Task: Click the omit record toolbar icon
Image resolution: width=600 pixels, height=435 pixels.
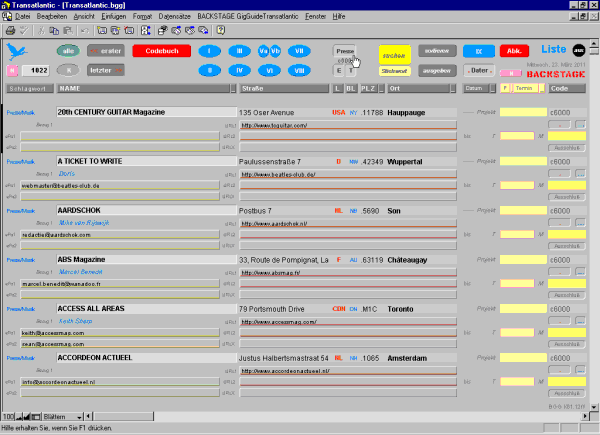Action: (190, 30)
